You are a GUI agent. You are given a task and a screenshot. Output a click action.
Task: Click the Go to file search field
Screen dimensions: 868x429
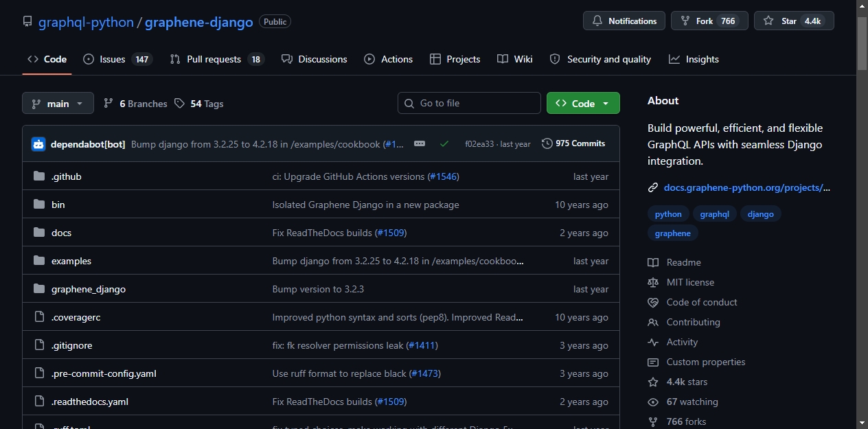click(469, 103)
